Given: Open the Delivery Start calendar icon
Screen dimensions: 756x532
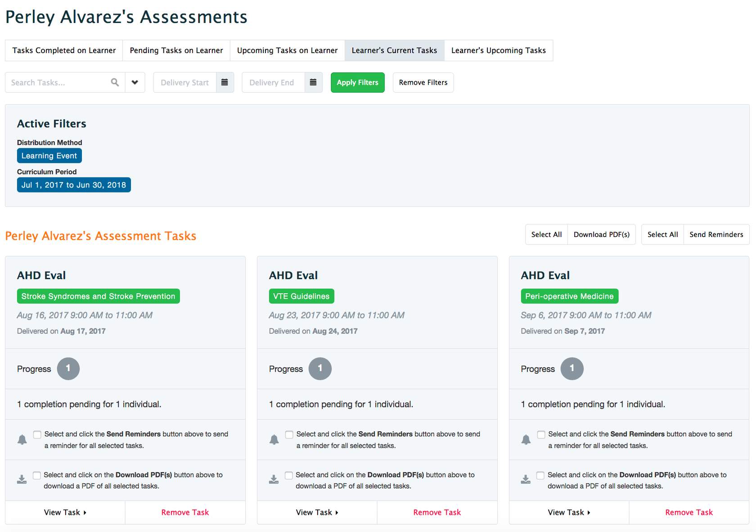Looking at the screenshot, I should pos(225,82).
